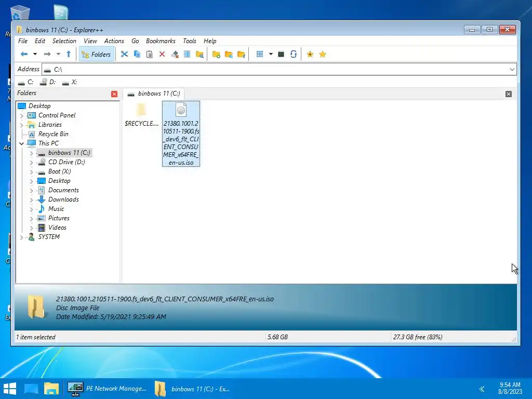Expand the address bar dropdown
Viewport: 532px width, 399px height.
(x=512, y=70)
